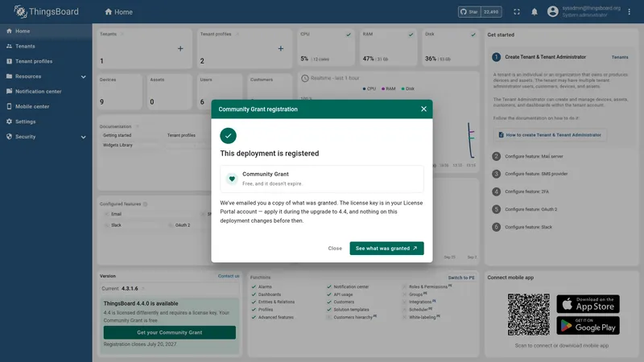Open notifications bell icon
Screen dimensions: 644x362
(535, 12)
